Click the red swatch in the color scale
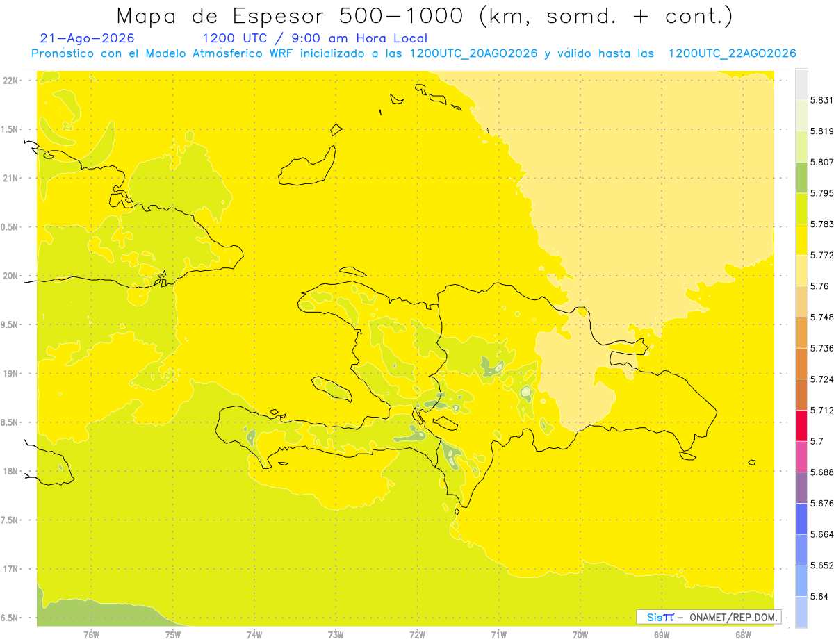 [x=801, y=426]
